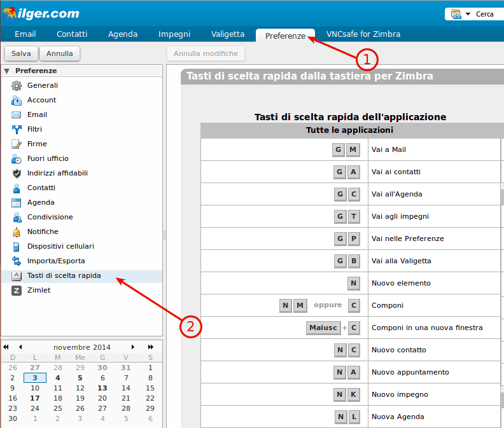The image size is (504, 428).
Task: Select November 17 in mini calendar
Action: click(35, 398)
